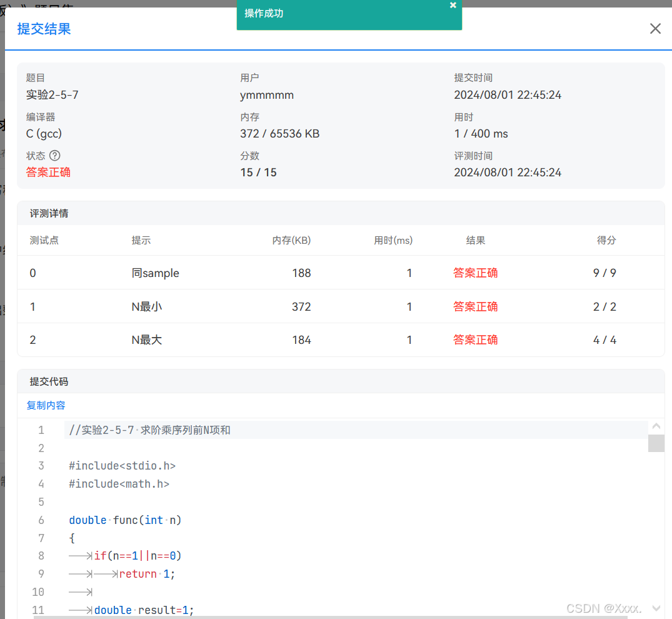Click the memory value 372 / 65536 KB
Image resolution: width=672 pixels, height=619 pixels.
click(x=279, y=134)
